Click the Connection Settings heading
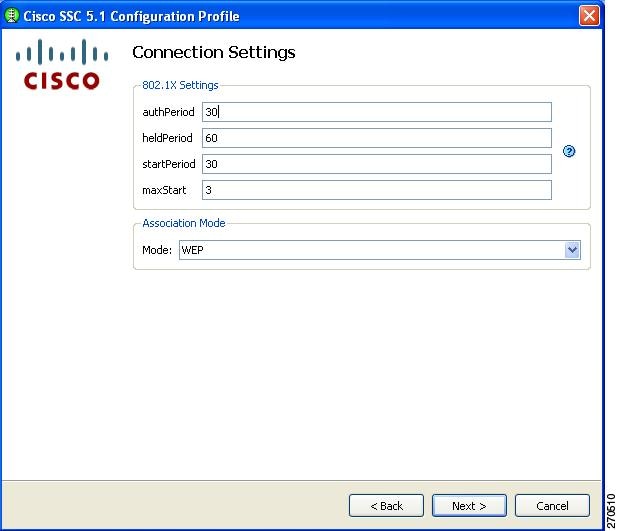Viewport: 617px width, 531px height. point(214,52)
